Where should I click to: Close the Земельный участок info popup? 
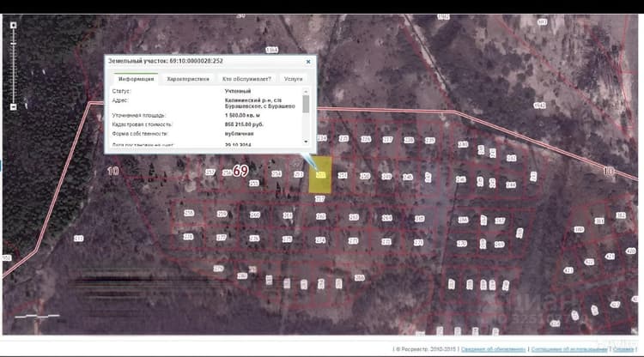[x=308, y=62]
